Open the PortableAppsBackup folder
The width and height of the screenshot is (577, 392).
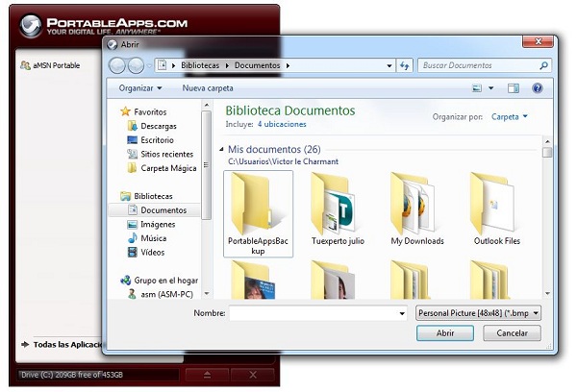[x=258, y=214]
